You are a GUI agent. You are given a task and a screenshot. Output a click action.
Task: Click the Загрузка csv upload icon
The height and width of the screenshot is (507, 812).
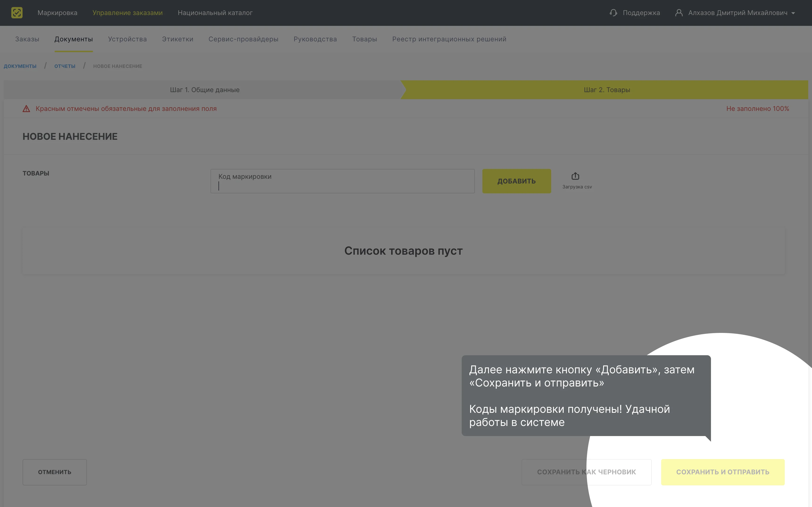point(575,176)
